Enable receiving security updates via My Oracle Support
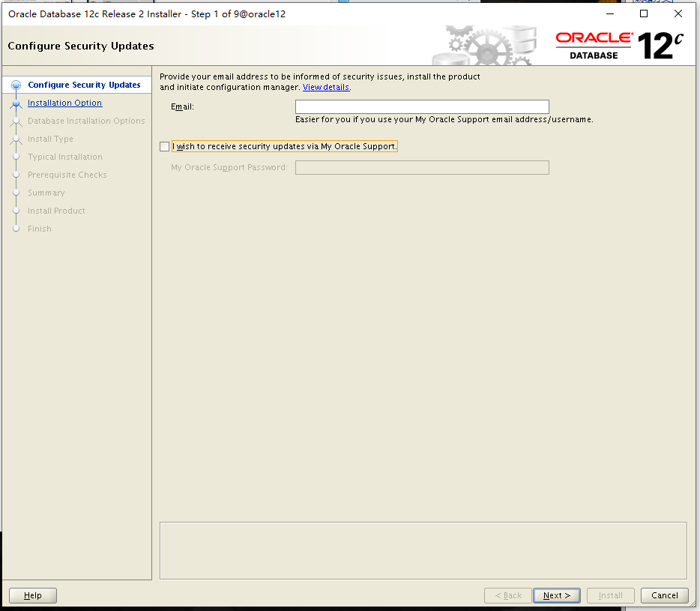700x611 pixels. (x=164, y=146)
